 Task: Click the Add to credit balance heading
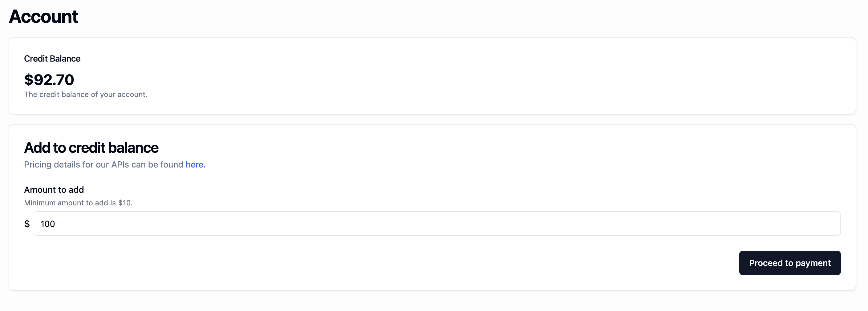91,147
